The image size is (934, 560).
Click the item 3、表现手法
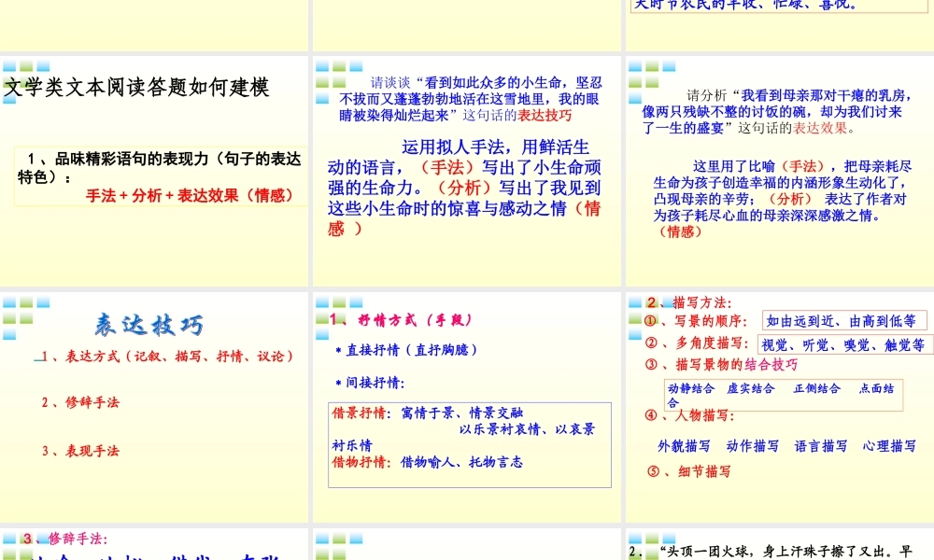pos(80,451)
